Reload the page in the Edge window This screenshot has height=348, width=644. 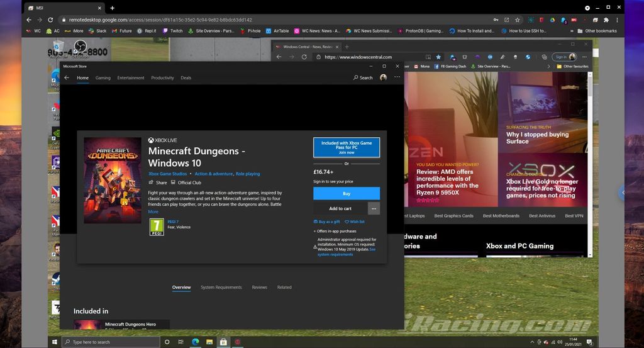(x=304, y=57)
